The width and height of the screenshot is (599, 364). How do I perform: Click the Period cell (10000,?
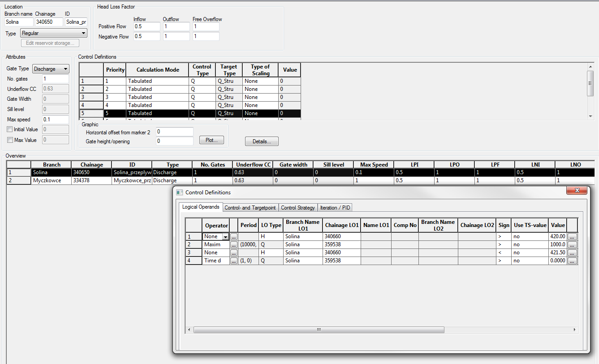[x=248, y=245]
